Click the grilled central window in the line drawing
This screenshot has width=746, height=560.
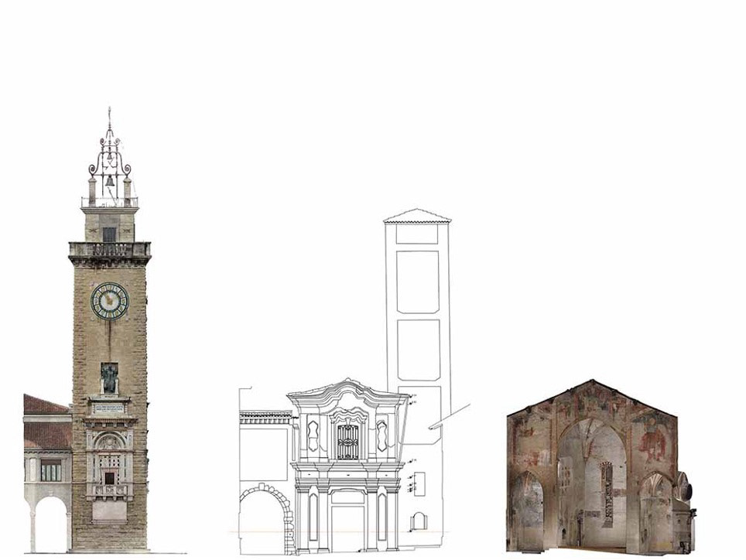347,442
